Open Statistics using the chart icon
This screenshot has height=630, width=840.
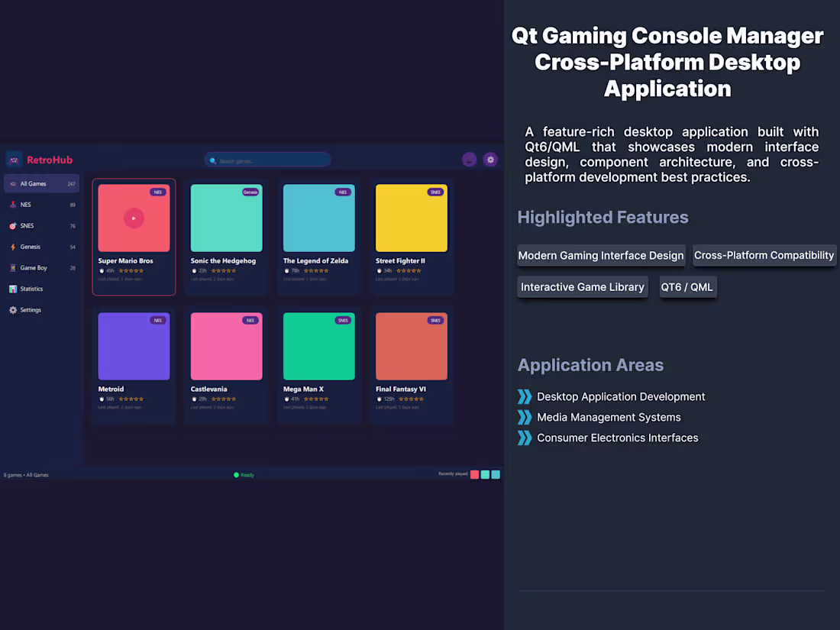point(12,289)
